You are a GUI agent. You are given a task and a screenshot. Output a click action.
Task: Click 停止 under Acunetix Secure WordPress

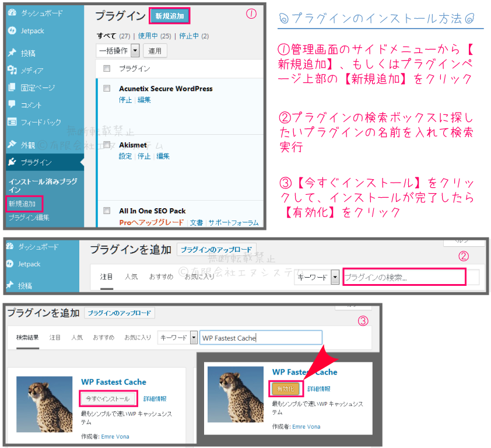click(125, 100)
